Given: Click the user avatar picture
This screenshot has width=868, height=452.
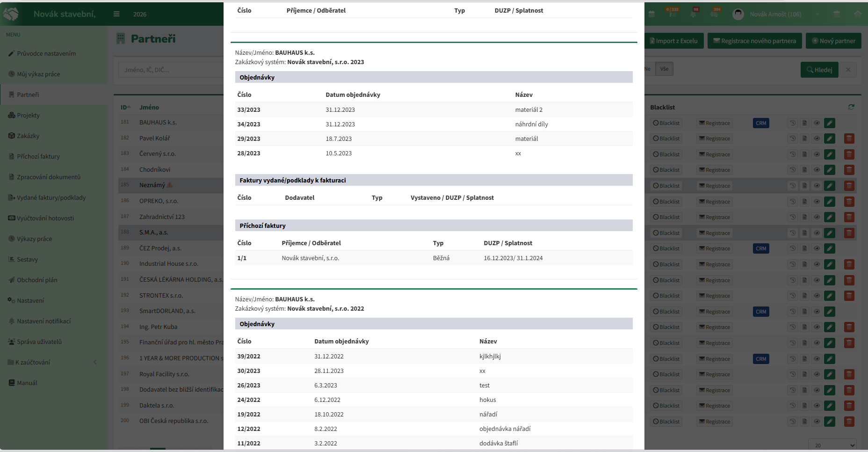Looking at the screenshot, I should 738,14.
